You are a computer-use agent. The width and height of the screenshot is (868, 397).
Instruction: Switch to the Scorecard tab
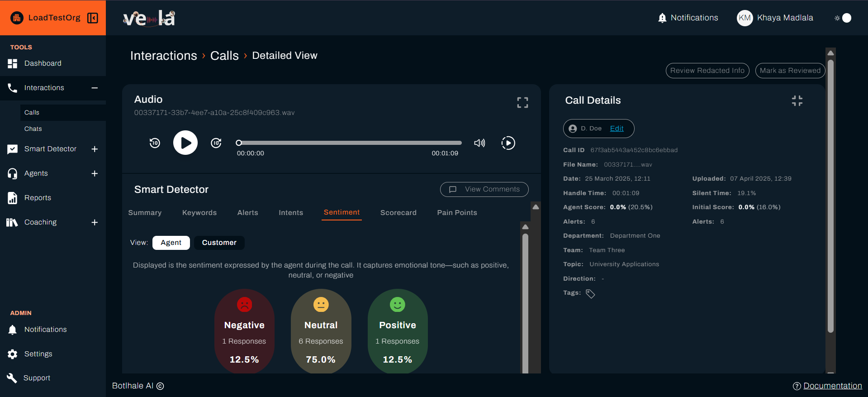pyautogui.click(x=398, y=213)
